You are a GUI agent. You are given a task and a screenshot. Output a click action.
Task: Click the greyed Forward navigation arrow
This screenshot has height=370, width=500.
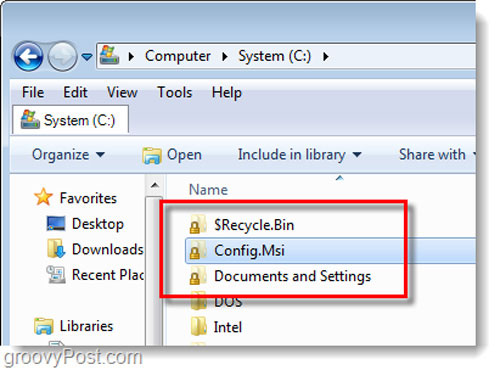coord(62,56)
